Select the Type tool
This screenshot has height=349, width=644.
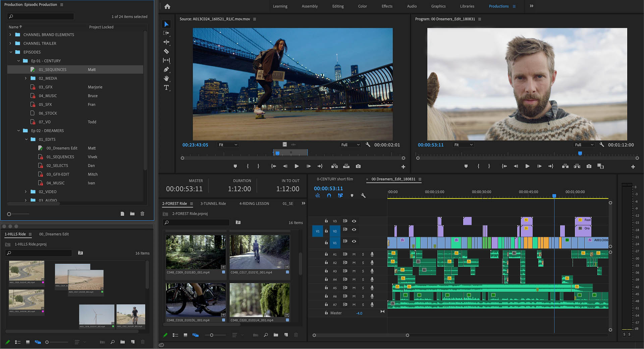(x=166, y=87)
